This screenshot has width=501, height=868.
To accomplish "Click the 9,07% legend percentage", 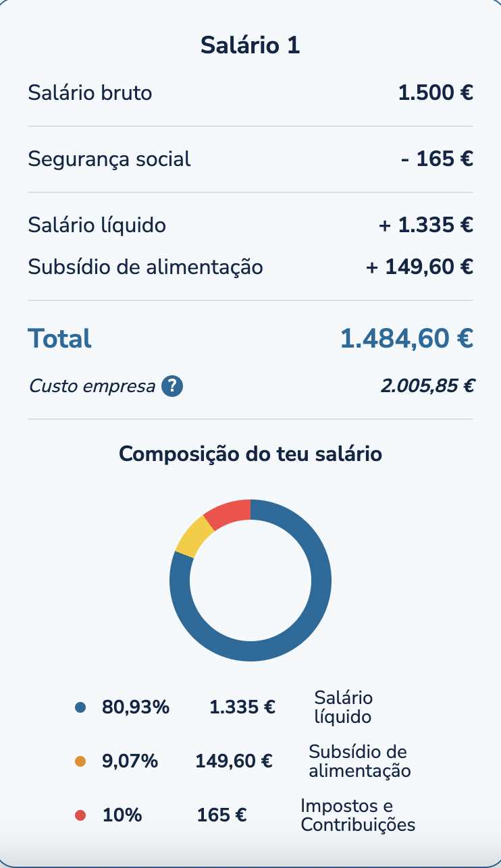I will 130,761.
